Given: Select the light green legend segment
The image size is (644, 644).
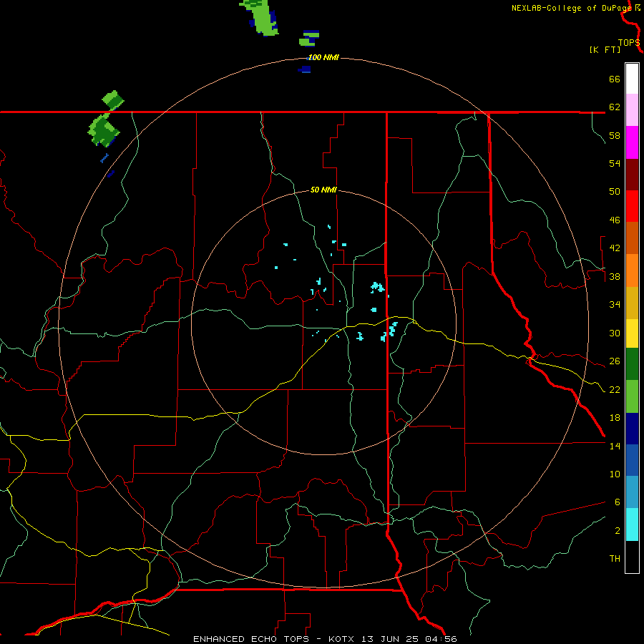Looking at the screenshot, I should (x=632, y=396).
